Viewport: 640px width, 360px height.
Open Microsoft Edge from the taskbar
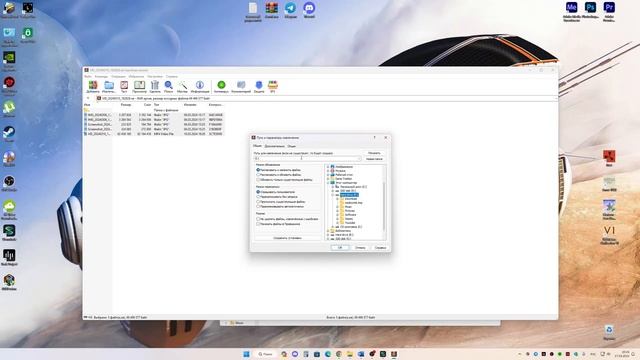pyautogui.click(x=328, y=354)
